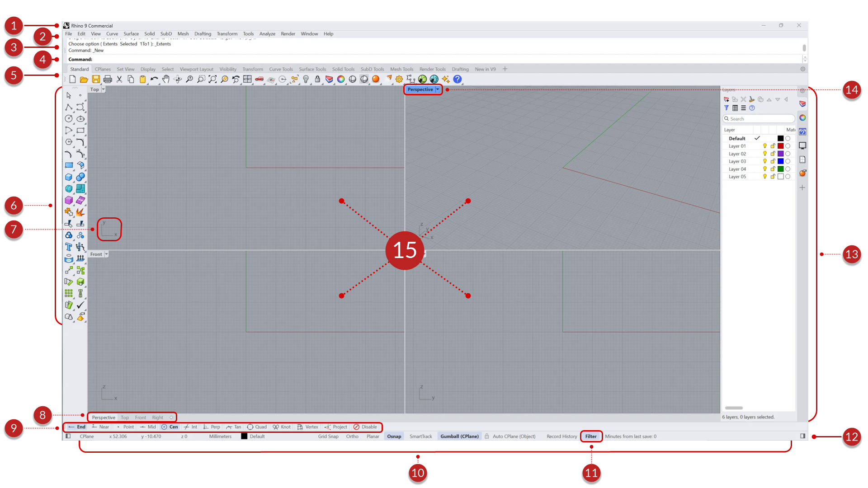Switch to the CPlanes toolbar tab

[x=103, y=69]
